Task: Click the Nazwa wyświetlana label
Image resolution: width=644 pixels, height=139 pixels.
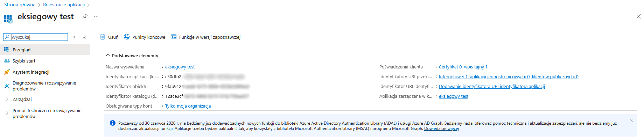Action: coord(125,67)
